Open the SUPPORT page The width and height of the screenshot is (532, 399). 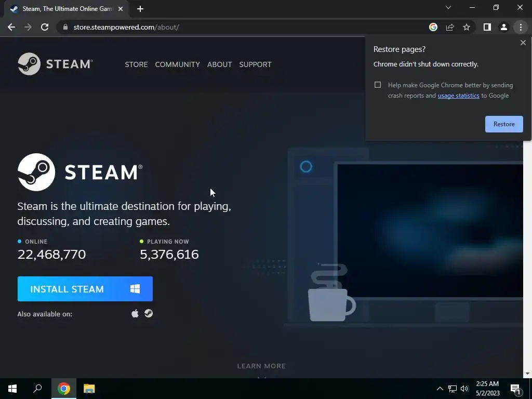[255, 64]
